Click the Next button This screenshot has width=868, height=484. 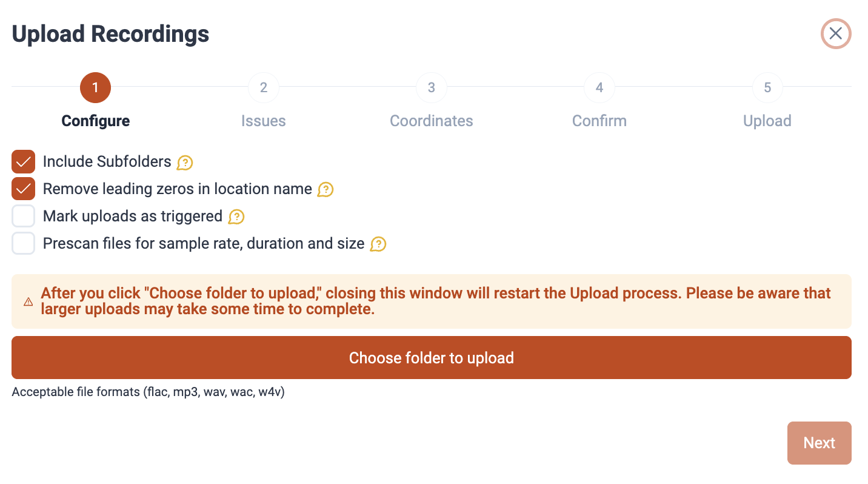[819, 443]
